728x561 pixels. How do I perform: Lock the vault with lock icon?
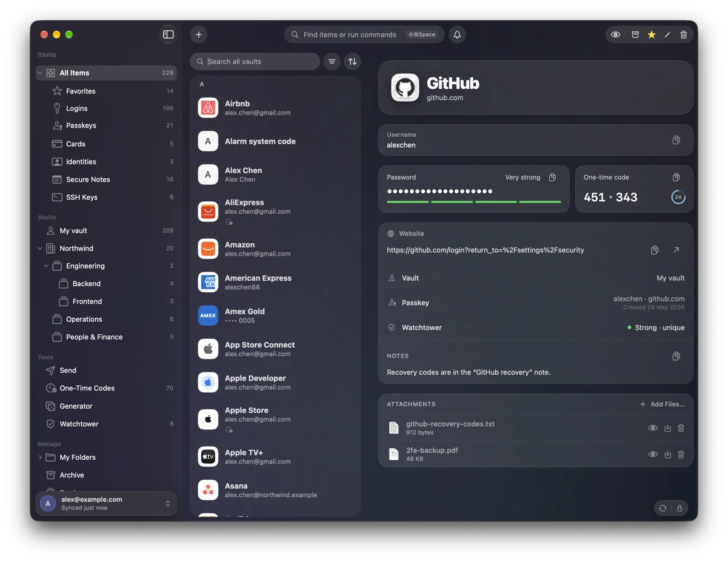pos(679,508)
